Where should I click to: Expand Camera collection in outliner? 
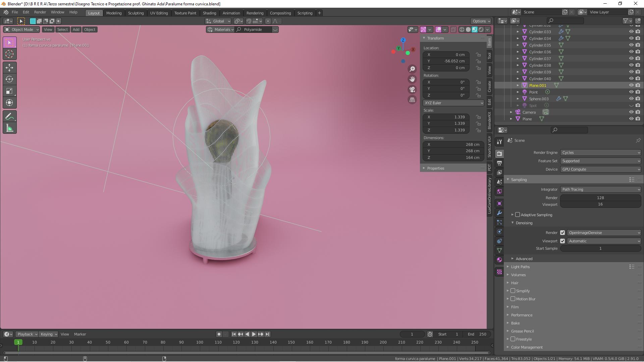click(511, 112)
